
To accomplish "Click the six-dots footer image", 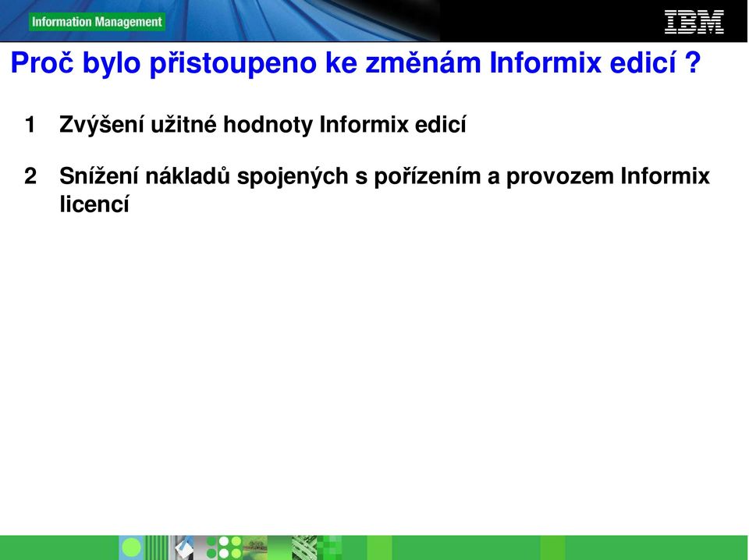I will (x=224, y=548).
